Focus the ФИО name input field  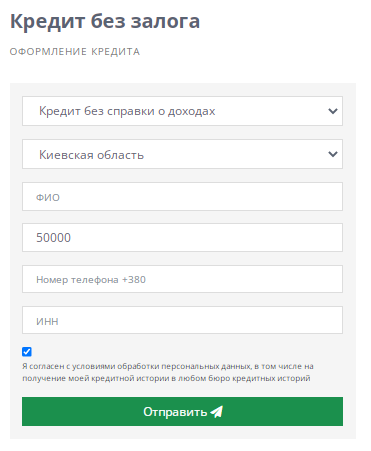[x=182, y=197]
